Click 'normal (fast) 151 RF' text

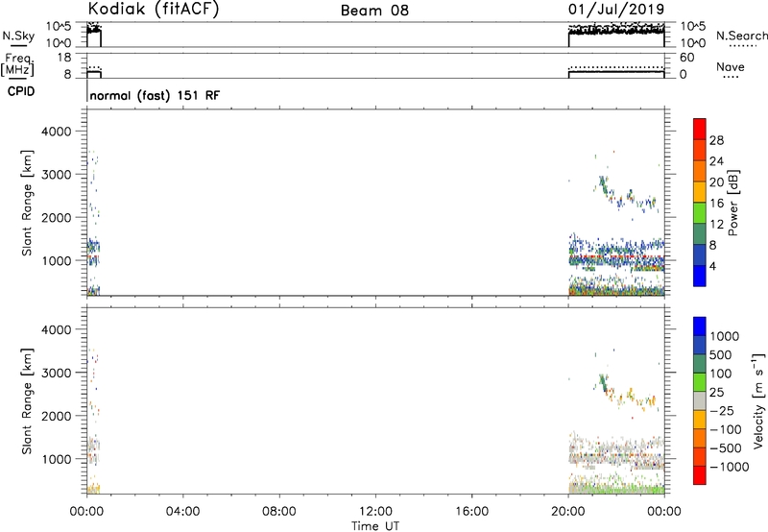pyautogui.click(x=155, y=95)
